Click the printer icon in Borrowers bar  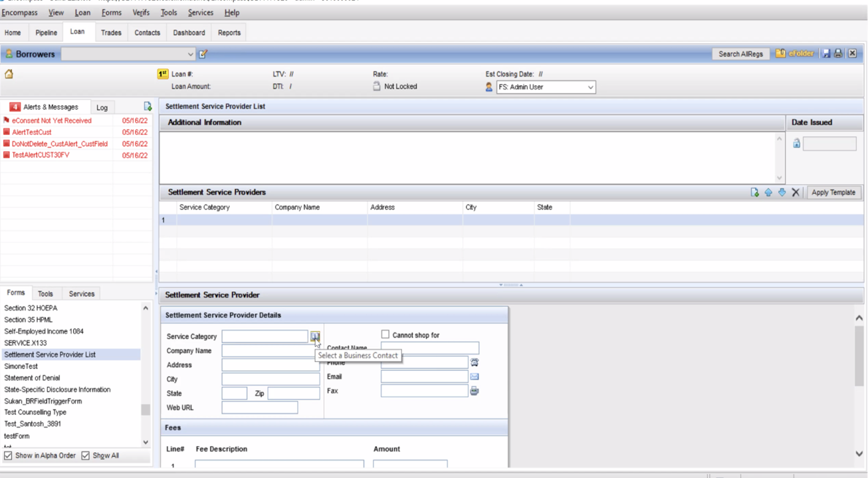coord(838,54)
